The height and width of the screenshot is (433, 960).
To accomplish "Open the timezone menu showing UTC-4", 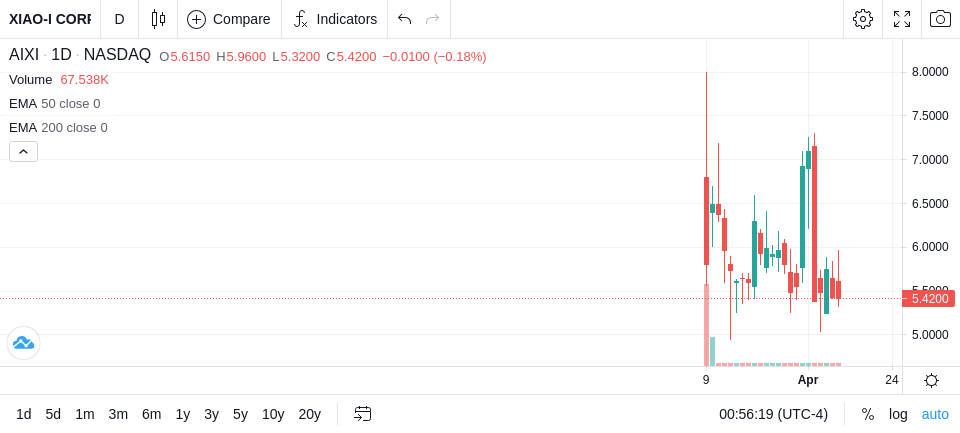I will [x=773, y=414].
